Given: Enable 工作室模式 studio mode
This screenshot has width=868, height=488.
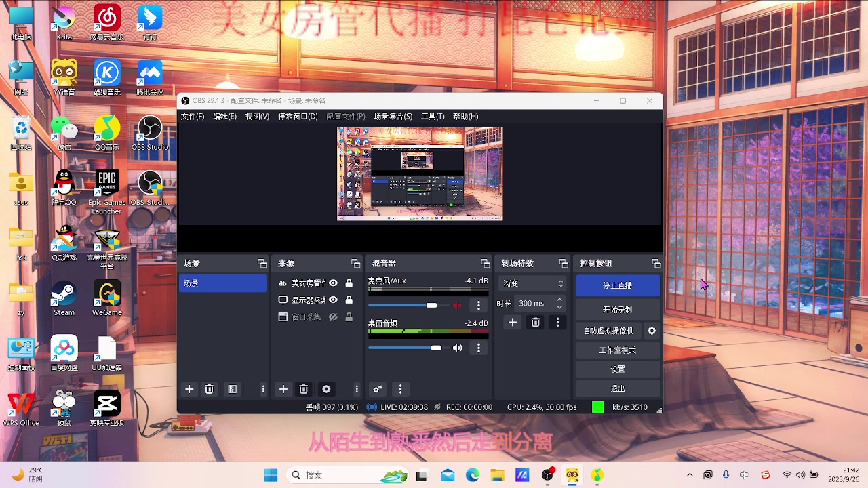Looking at the screenshot, I should point(618,350).
